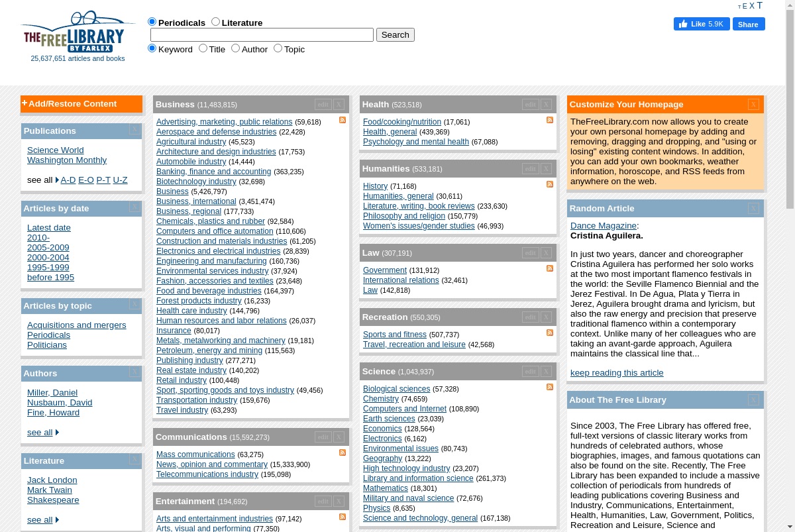
Task: Select the Topic search option
Action: pos(278,48)
